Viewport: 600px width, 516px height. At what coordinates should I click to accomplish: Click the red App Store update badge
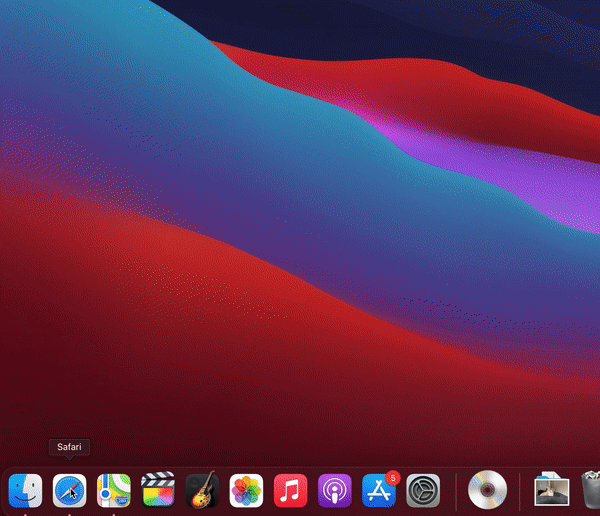(x=393, y=478)
